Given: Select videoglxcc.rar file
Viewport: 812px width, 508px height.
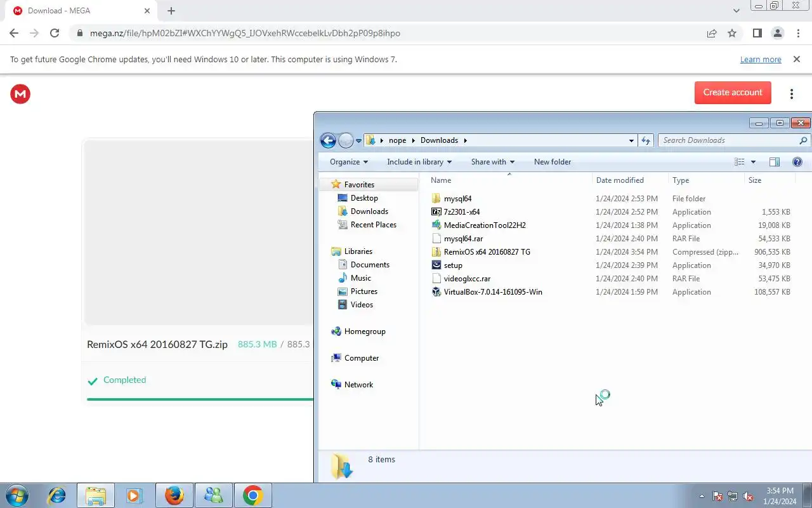Looking at the screenshot, I should (467, 279).
